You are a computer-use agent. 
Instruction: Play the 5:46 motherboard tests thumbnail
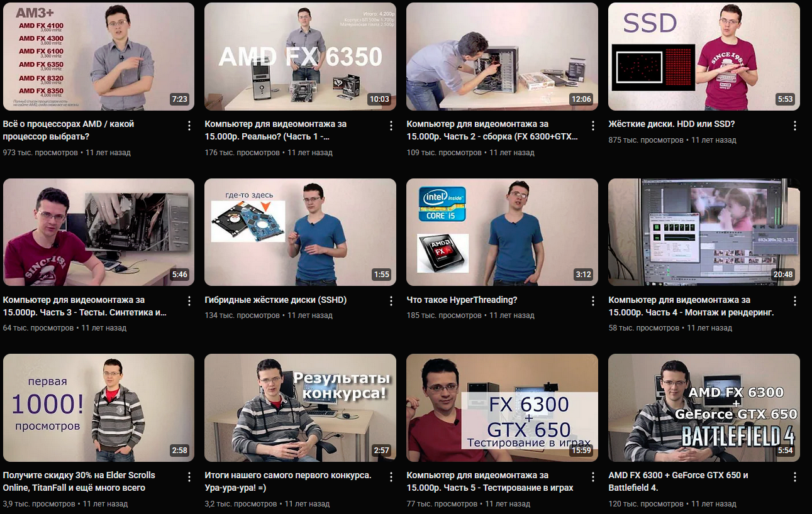point(99,232)
